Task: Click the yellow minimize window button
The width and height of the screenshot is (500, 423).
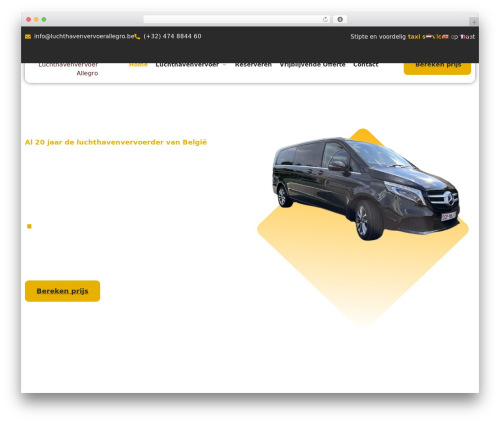Action: click(36, 19)
